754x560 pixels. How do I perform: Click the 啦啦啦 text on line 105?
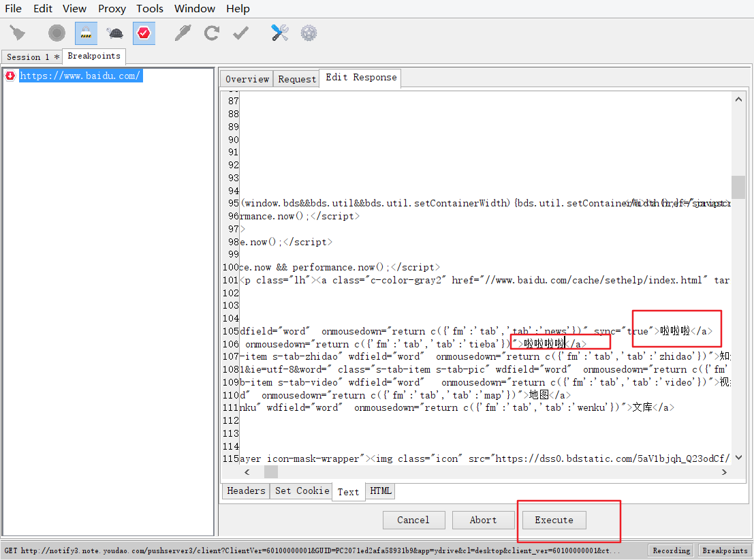click(675, 331)
